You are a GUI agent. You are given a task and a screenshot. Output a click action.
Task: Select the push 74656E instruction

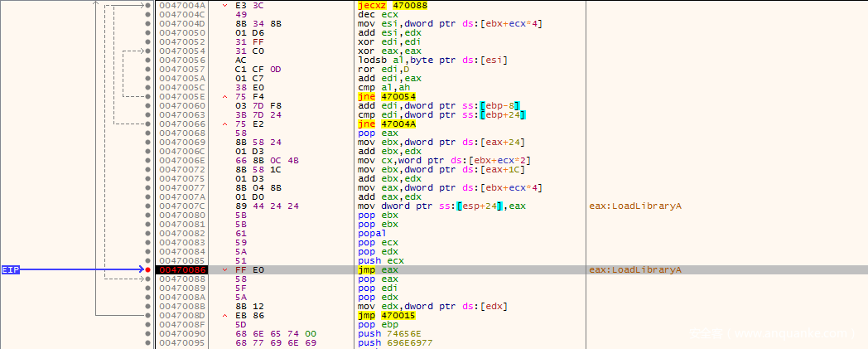[386, 333]
